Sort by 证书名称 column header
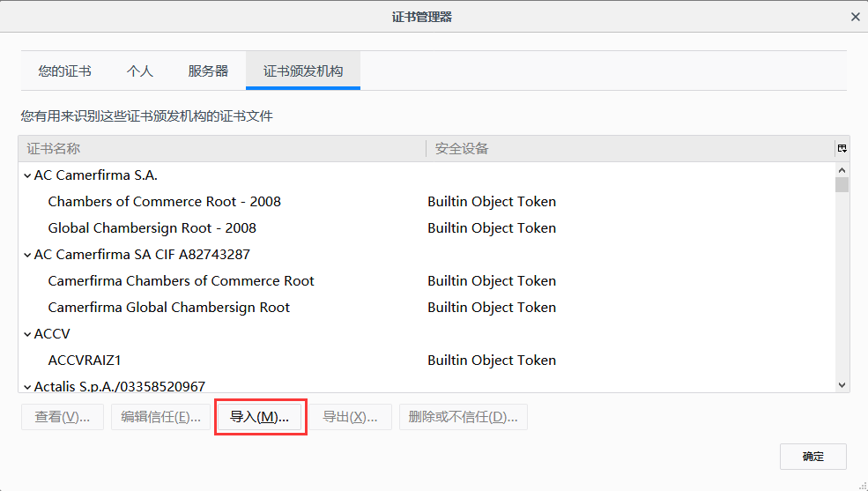This screenshot has height=491, width=868. [x=220, y=149]
